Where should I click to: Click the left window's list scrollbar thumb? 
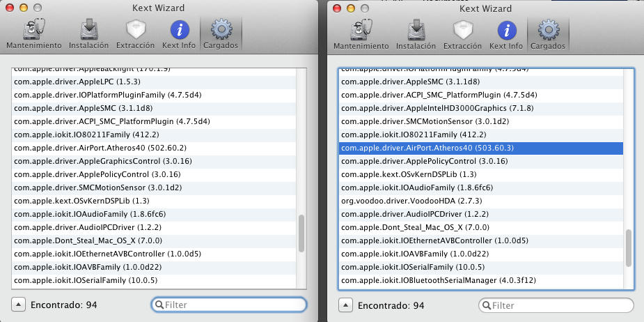tap(301, 233)
